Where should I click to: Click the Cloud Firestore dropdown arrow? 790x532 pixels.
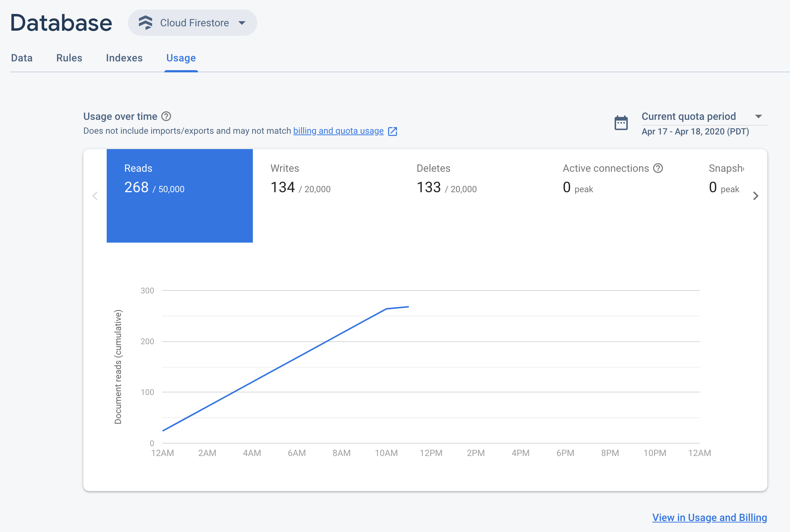tap(242, 23)
